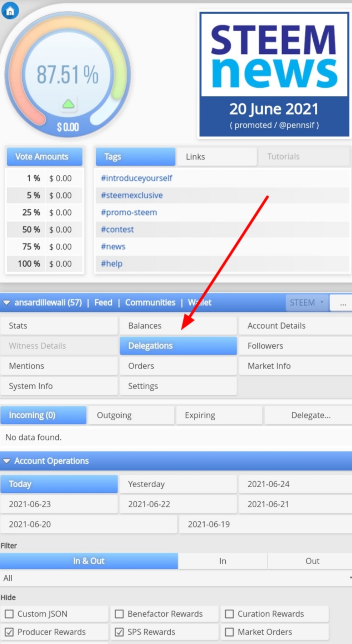Open the Orders tab
352x644 pixels.
(178, 366)
